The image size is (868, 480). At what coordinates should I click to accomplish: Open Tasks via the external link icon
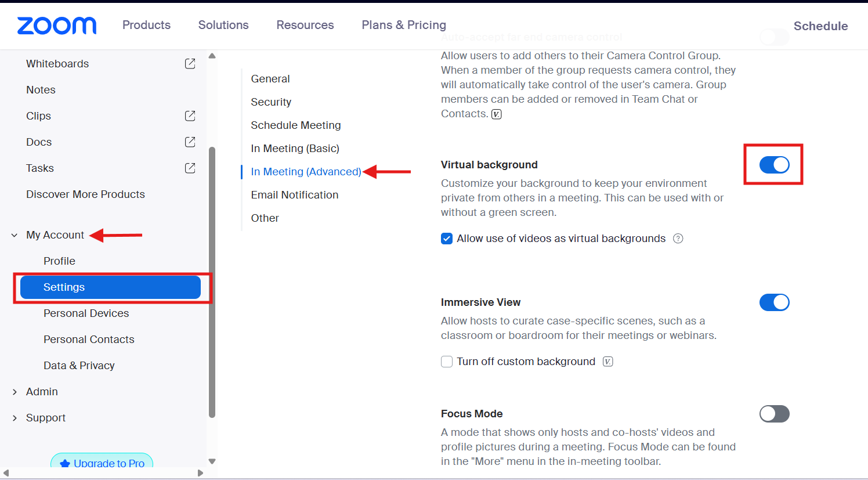pyautogui.click(x=190, y=168)
